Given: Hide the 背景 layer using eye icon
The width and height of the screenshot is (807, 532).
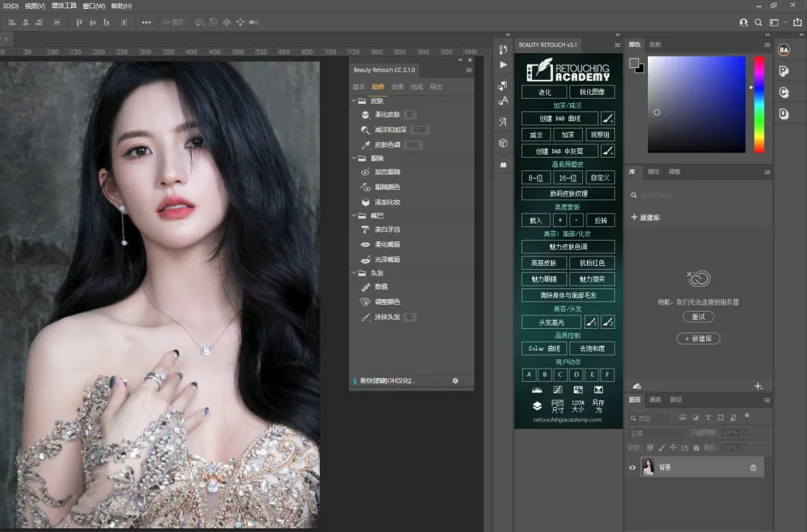Looking at the screenshot, I should coord(632,468).
